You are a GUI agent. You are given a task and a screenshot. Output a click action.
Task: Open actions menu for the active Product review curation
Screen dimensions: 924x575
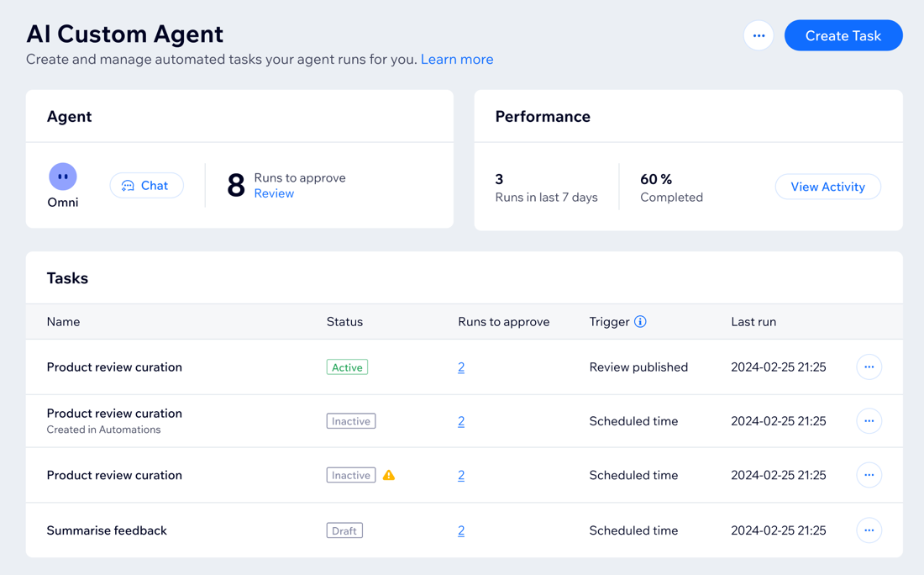pyautogui.click(x=869, y=367)
